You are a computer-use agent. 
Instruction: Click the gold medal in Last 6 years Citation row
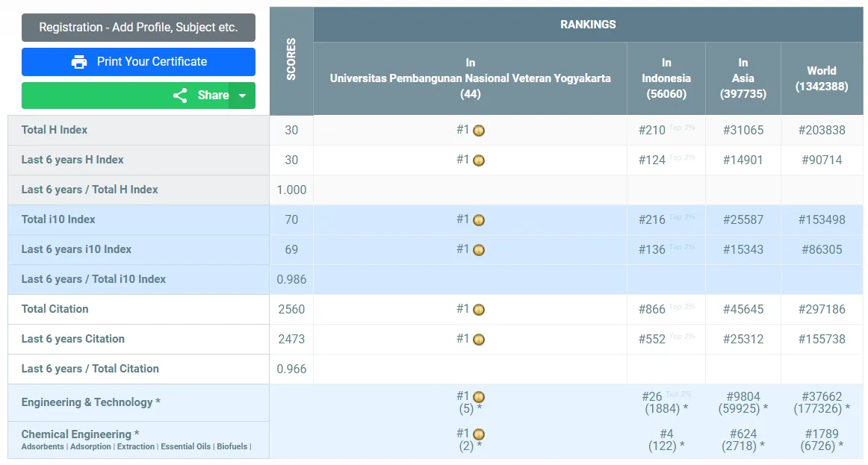click(479, 340)
